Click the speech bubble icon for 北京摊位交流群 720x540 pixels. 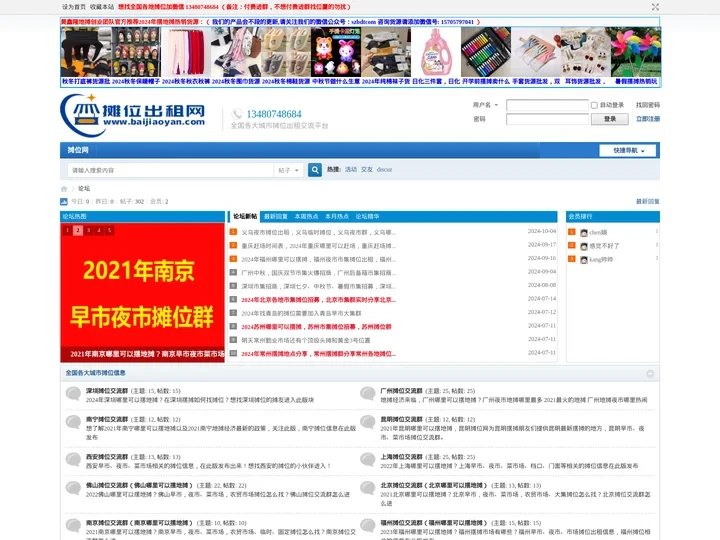tap(367, 488)
